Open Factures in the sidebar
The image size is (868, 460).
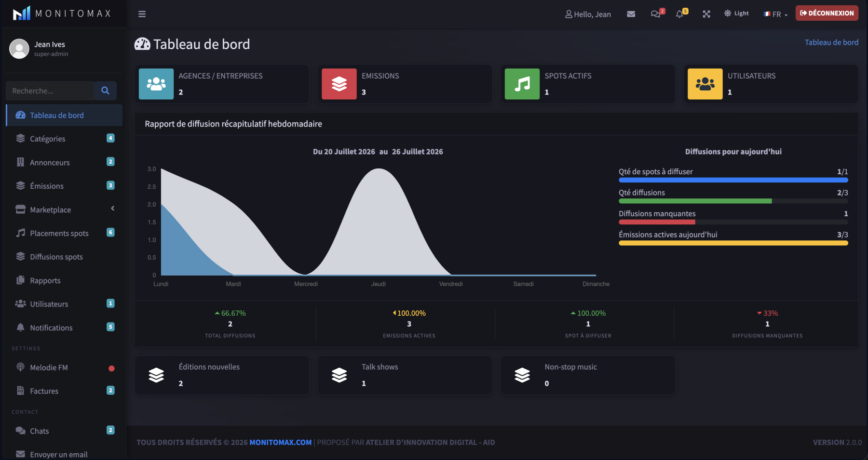(64, 391)
